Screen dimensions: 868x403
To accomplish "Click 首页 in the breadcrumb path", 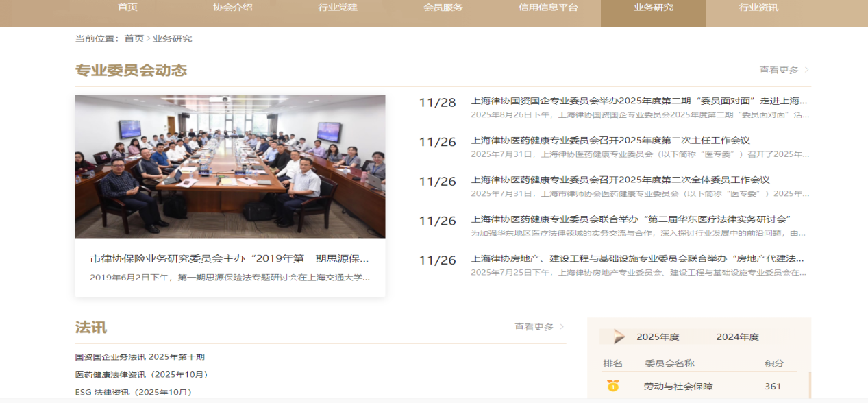I will click(x=134, y=38).
